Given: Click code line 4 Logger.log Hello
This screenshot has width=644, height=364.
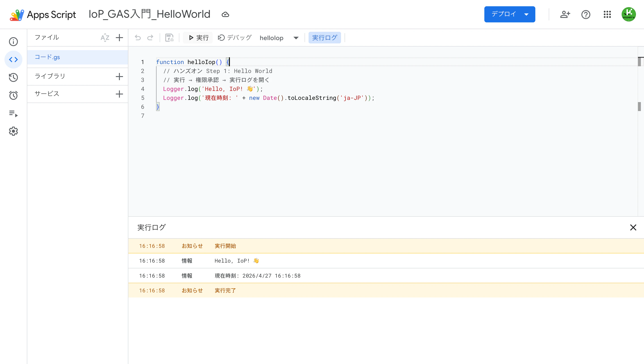Looking at the screenshot, I should pyautogui.click(x=213, y=89).
